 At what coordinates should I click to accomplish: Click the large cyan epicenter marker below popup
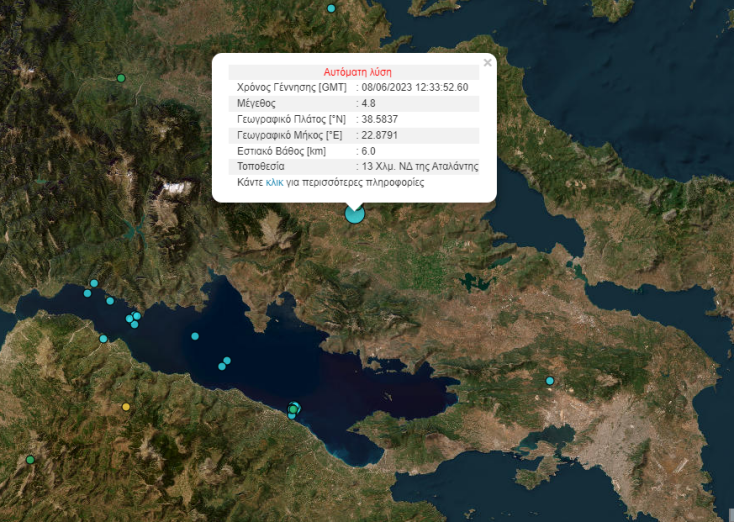click(x=354, y=213)
